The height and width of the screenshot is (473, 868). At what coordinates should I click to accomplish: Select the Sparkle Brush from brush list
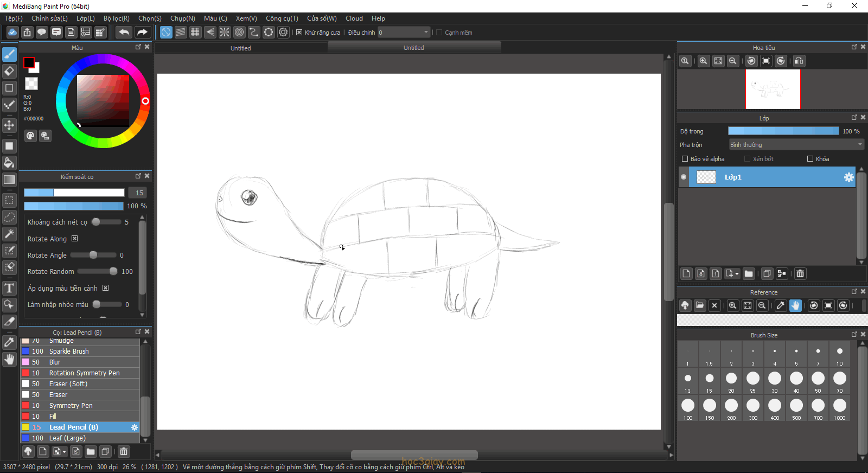coord(69,351)
